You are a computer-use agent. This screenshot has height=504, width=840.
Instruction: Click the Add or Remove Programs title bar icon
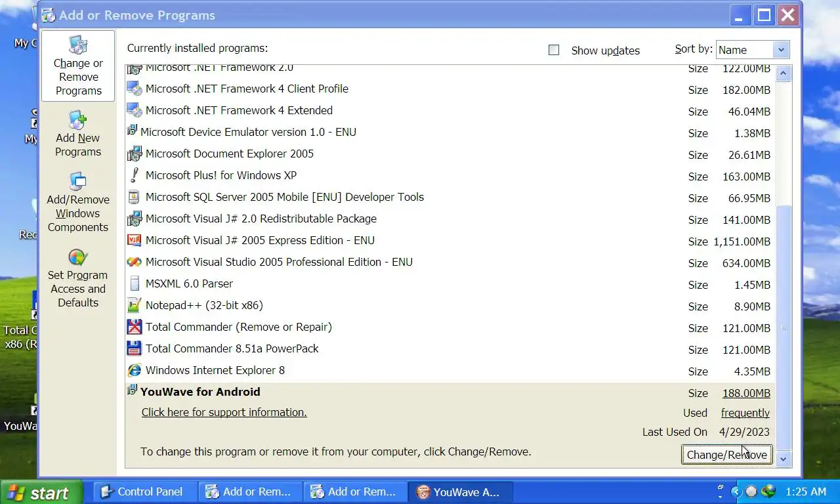[49, 15]
